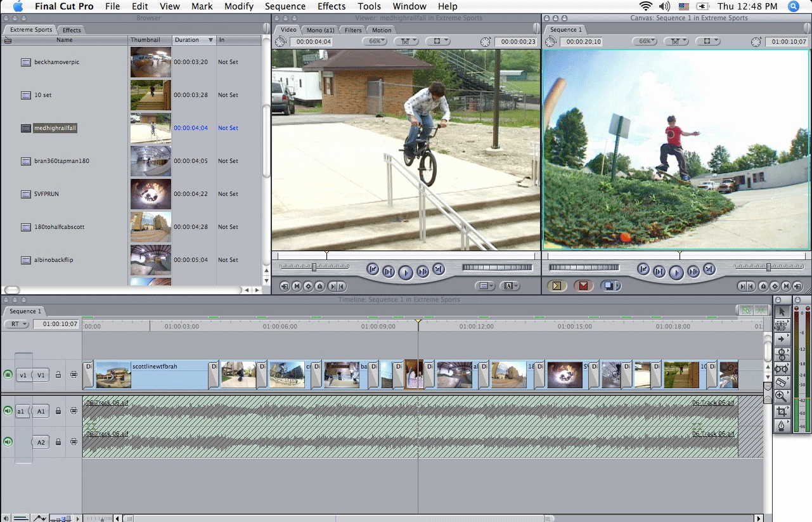Click the yellow Insert edit button in Canvas
Screen dimensions: 812x522
coord(557,286)
